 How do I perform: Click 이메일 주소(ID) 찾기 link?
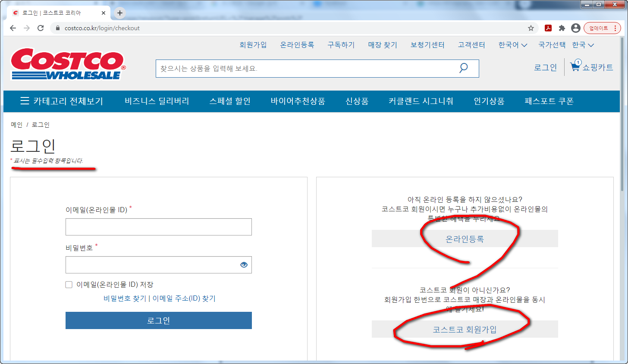coord(184,298)
